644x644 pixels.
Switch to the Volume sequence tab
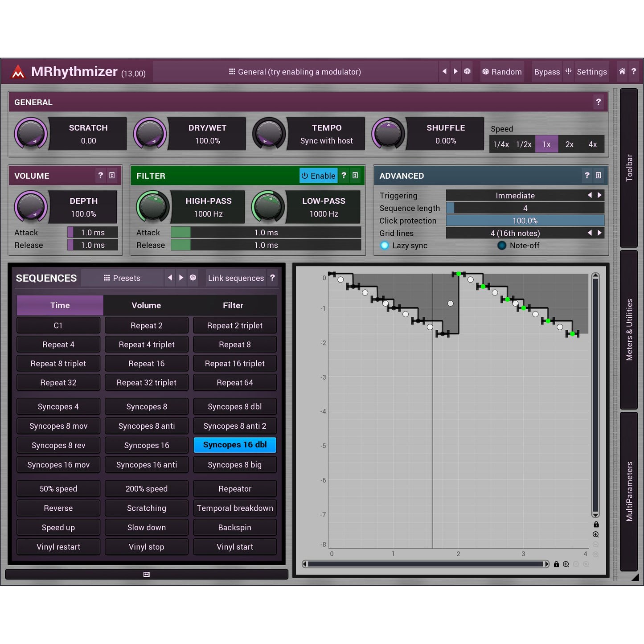(146, 305)
